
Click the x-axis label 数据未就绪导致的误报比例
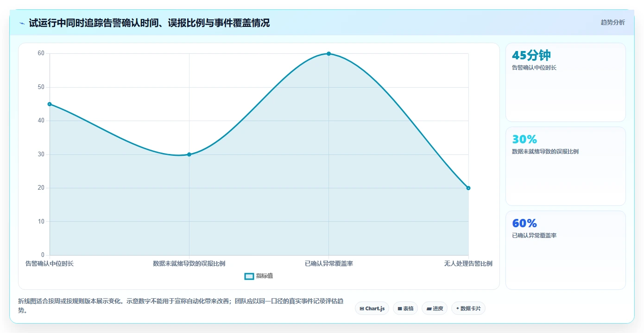[189, 263]
